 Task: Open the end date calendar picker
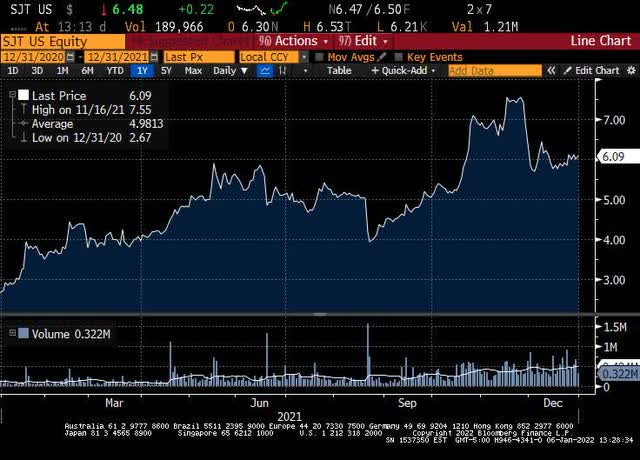tap(154, 57)
